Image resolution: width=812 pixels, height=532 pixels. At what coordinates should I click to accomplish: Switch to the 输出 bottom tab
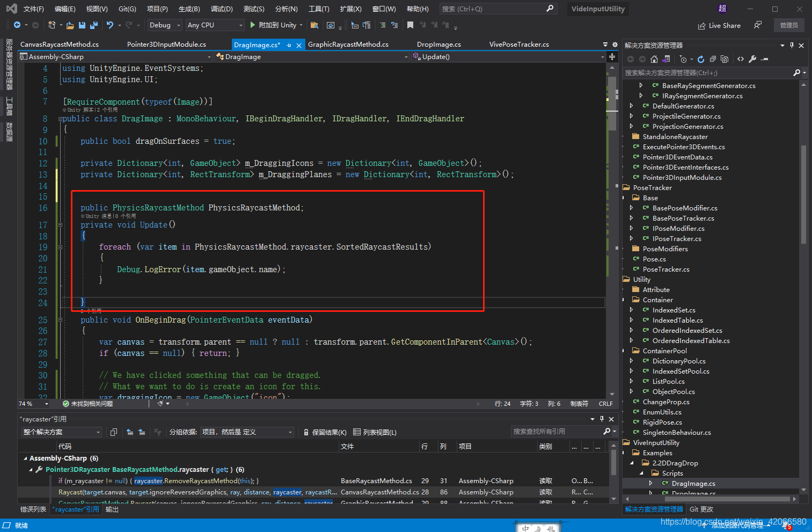[112, 509]
